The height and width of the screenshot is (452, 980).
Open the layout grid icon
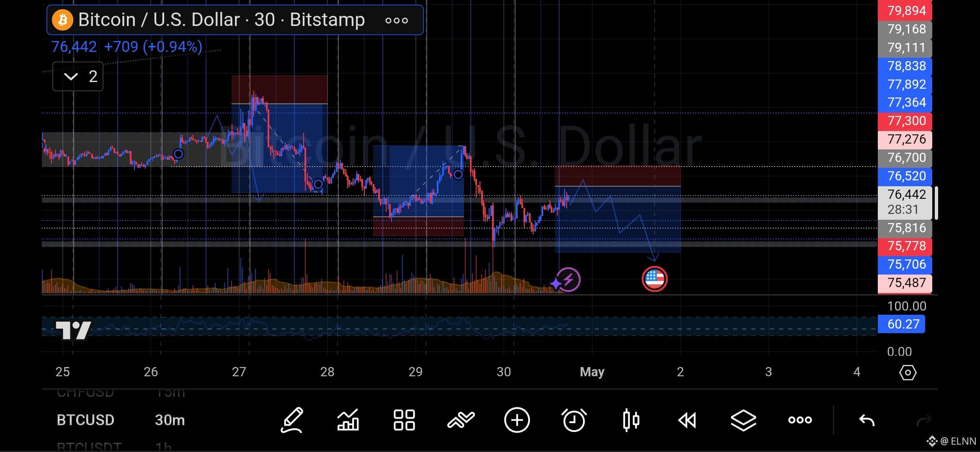404,420
